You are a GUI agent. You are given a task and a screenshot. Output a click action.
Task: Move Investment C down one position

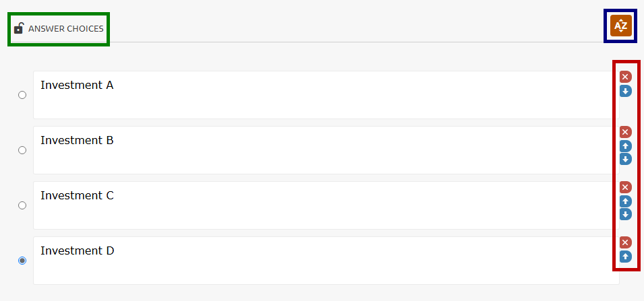(625, 215)
